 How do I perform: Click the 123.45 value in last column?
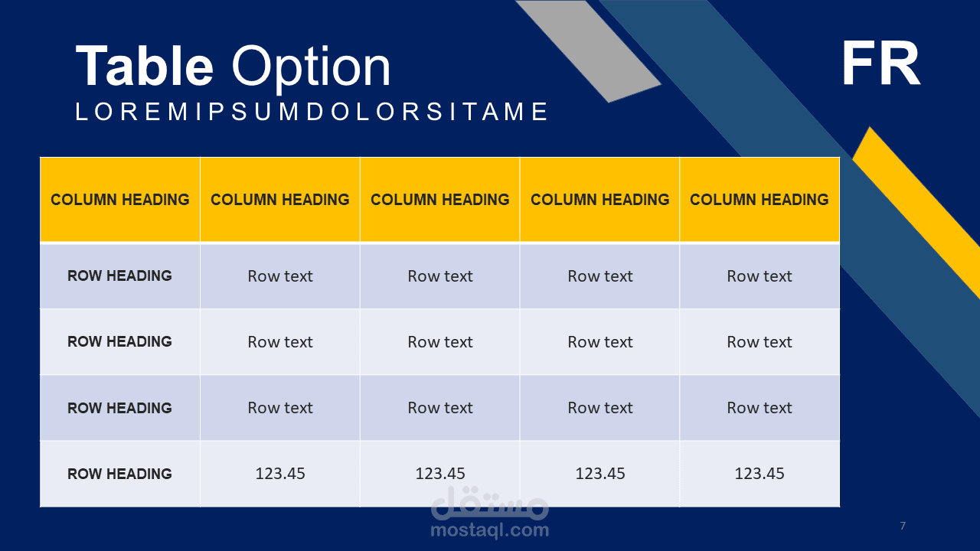759,474
